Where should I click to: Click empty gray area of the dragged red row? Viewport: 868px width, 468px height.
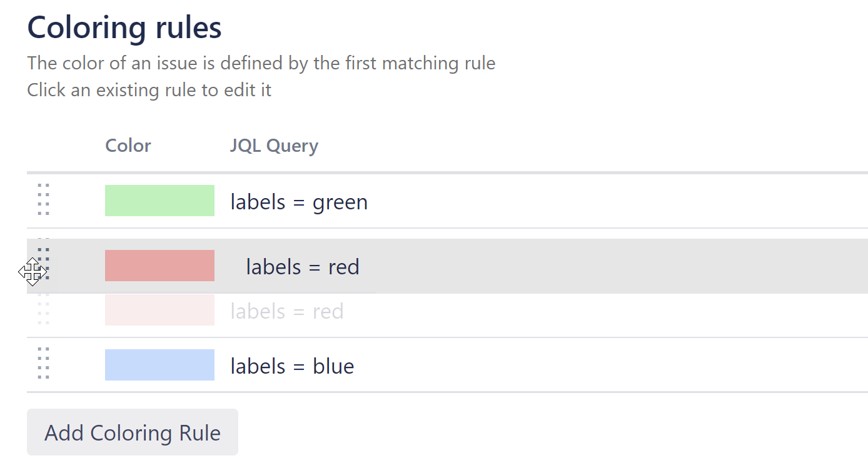594,266
